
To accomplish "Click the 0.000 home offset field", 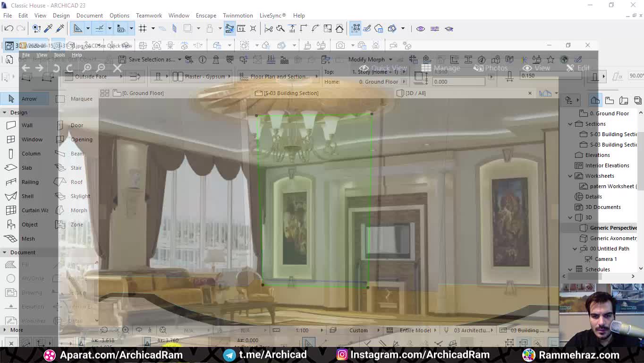I will click(x=458, y=82).
